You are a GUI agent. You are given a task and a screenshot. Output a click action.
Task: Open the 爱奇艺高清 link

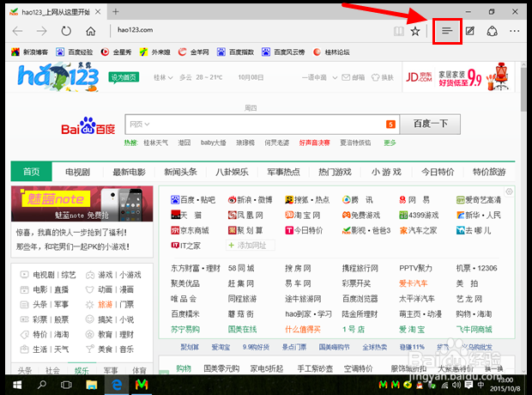[x=479, y=200]
